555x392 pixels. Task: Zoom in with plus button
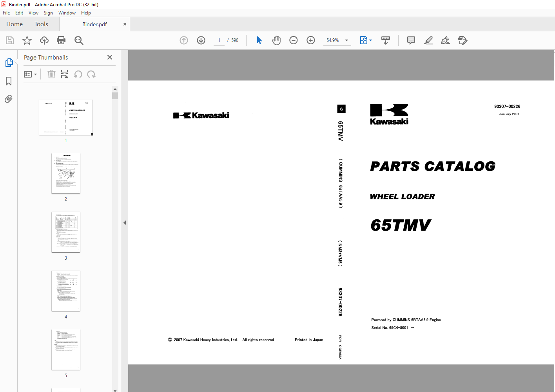tap(311, 40)
